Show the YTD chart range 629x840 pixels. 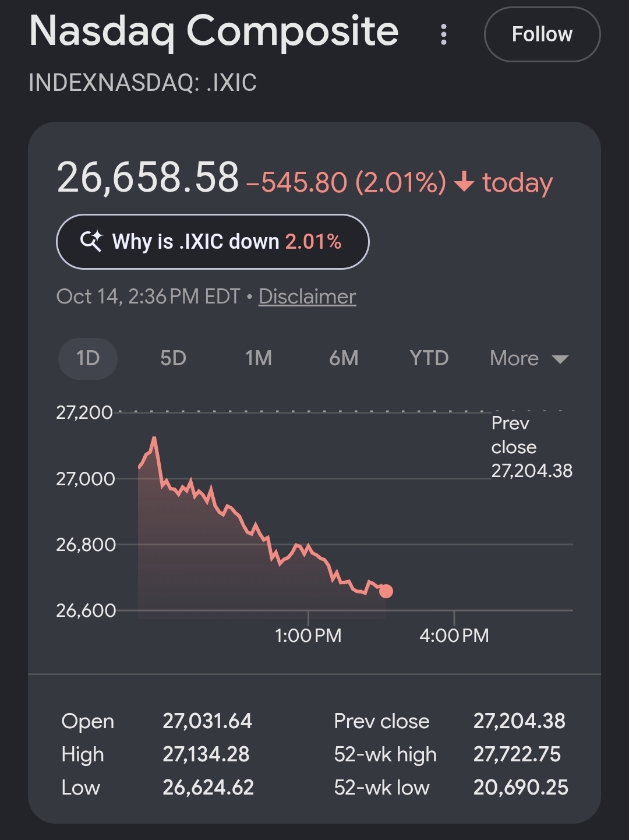(429, 358)
